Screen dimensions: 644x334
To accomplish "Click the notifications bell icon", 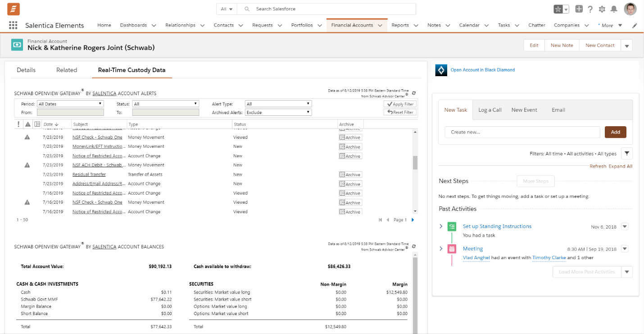I will [x=614, y=9].
